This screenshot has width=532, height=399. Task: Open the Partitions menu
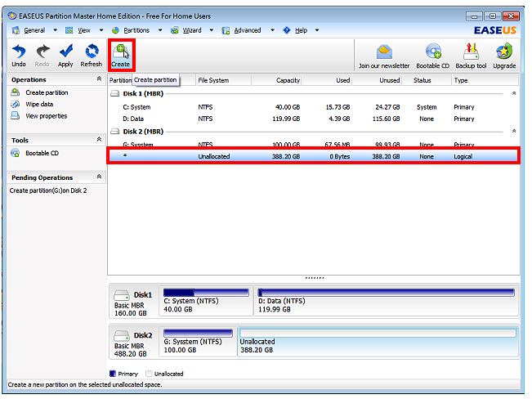[136, 30]
